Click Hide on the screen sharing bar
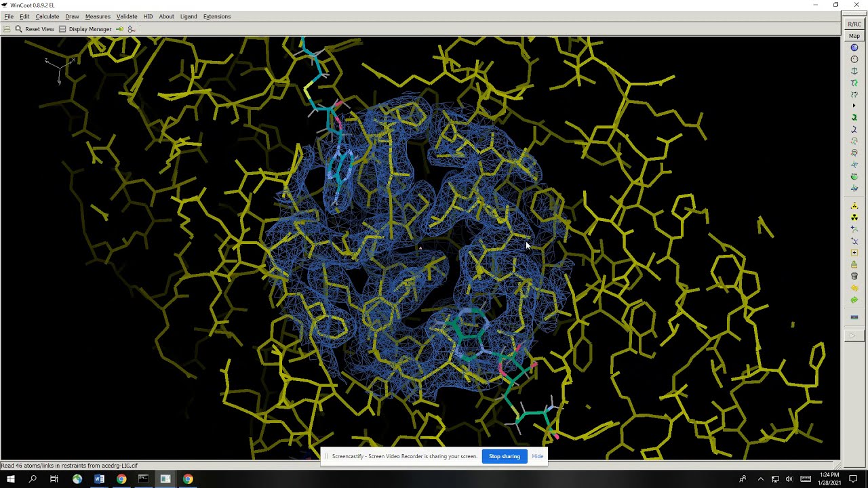The height and width of the screenshot is (488, 868). [538, 456]
